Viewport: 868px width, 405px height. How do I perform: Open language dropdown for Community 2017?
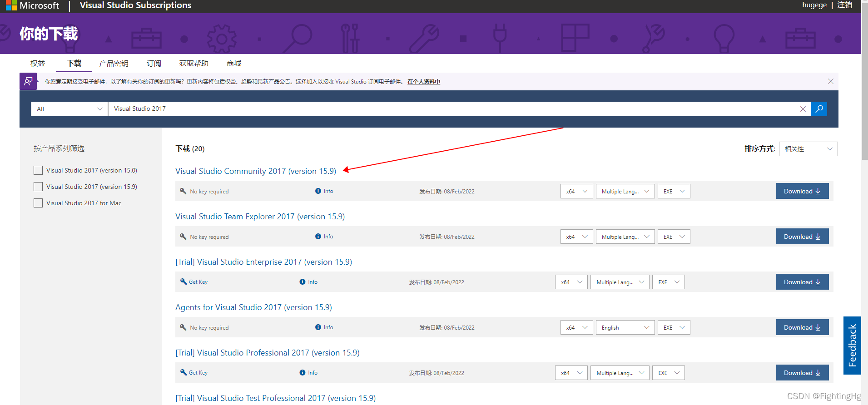[625, 191]
